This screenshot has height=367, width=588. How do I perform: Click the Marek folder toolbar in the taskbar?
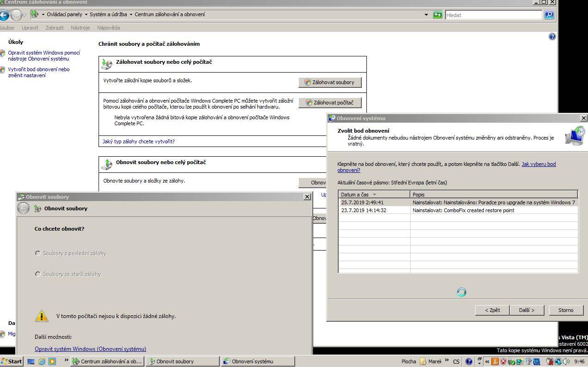tap(431, 361)
